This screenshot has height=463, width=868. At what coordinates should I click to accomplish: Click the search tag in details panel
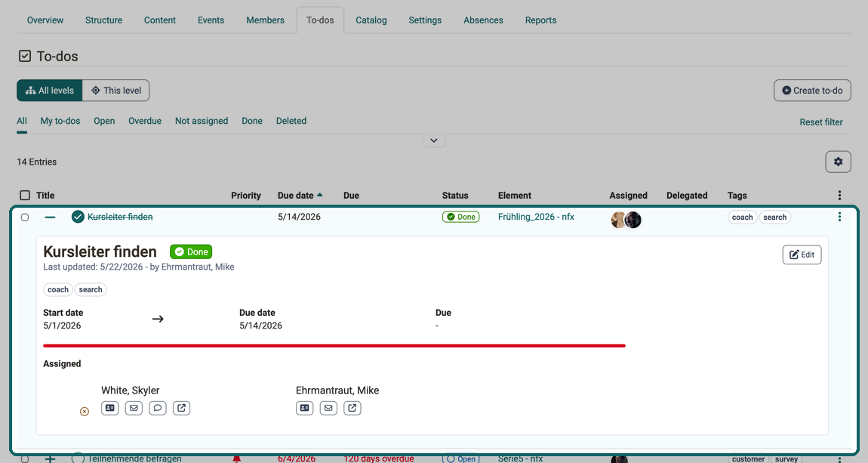coord(91,289)
